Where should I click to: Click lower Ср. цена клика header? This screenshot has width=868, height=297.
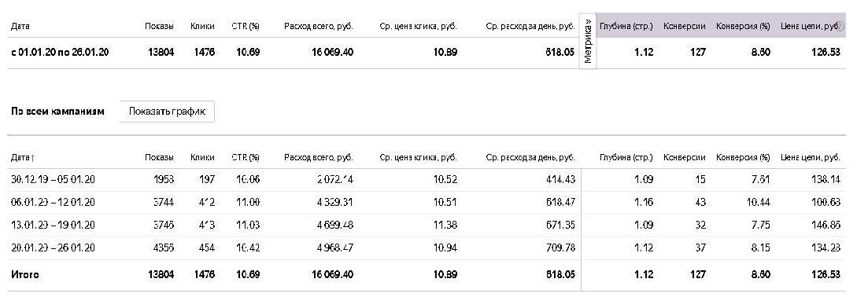click(419, 158)
